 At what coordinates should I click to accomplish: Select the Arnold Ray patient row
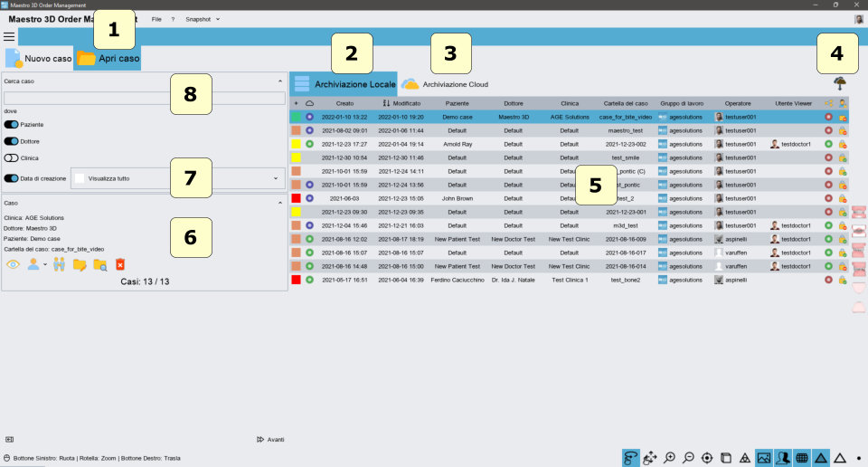(569, 144)
